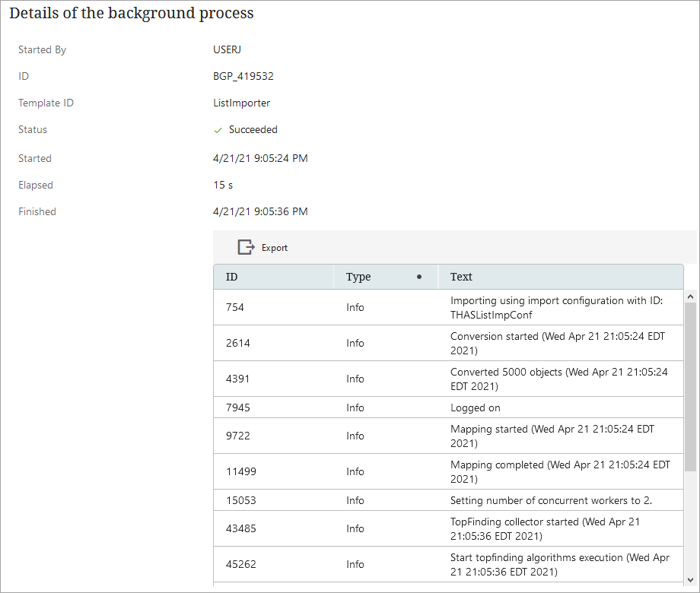Click the Mapping started row
Viewport: 700px width, 593px height.
pos(448,436)
